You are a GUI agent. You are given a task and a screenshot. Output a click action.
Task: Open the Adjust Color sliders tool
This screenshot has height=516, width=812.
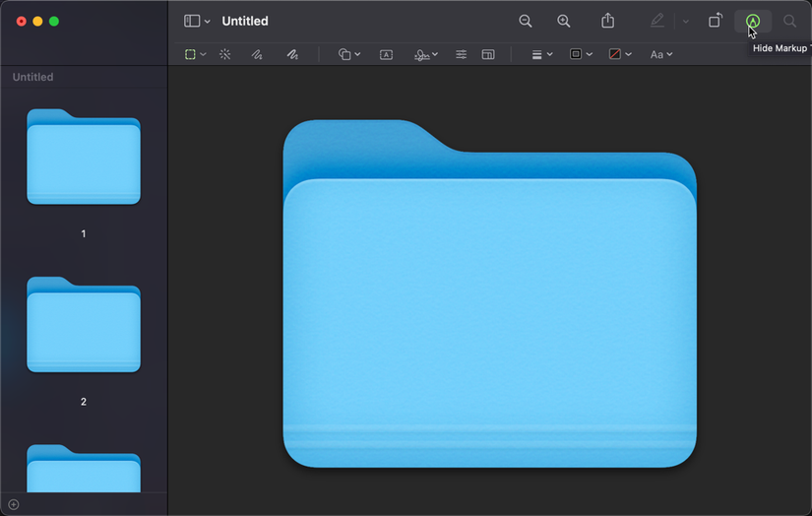tap(461, 55)
